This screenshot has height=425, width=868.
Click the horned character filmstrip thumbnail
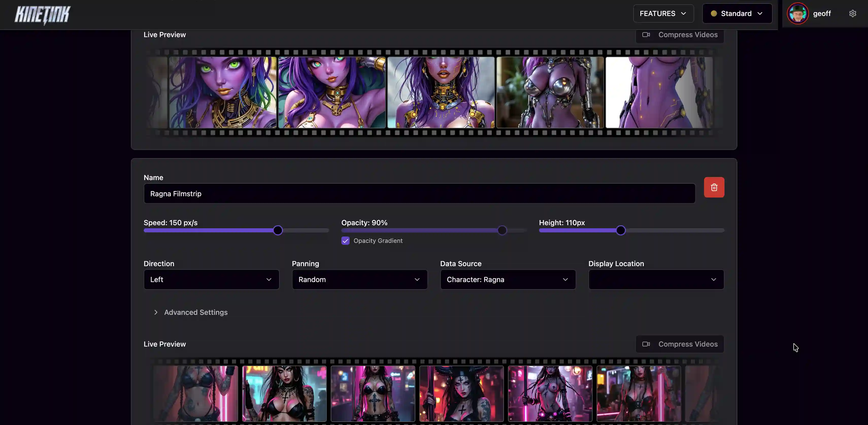pyautogui.click(x=461, y=394)
